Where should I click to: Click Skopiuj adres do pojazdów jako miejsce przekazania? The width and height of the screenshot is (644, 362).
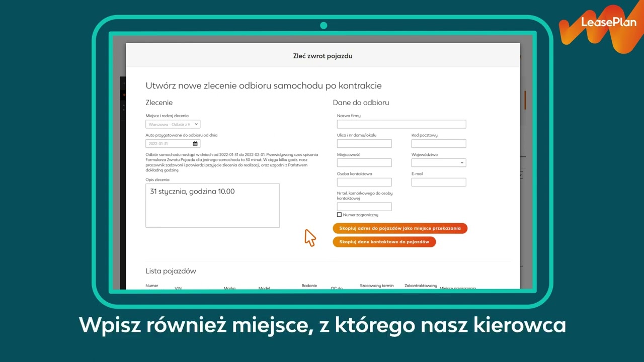click(400, 228)
